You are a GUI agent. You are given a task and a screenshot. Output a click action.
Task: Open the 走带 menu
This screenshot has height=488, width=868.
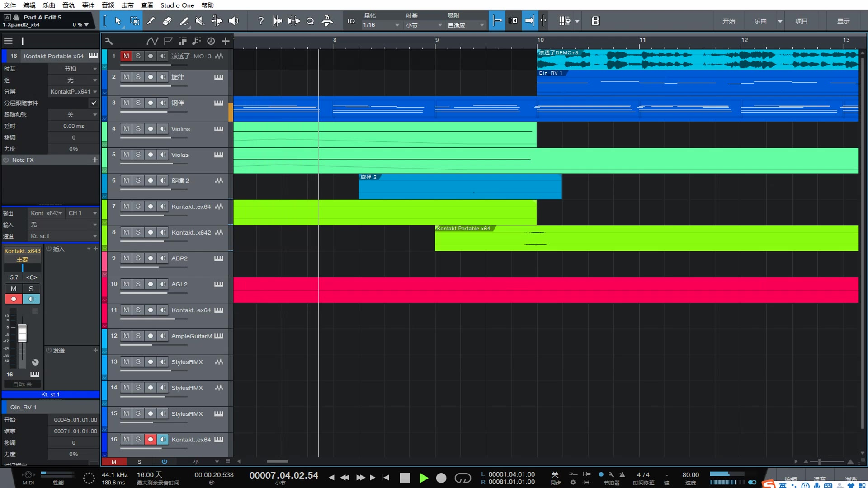tap(127, 5)
